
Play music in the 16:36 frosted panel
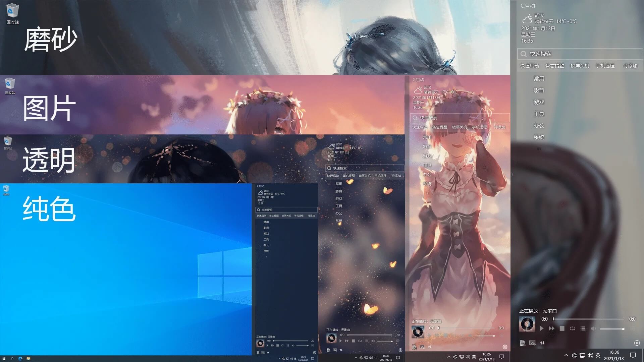tap(541, 328)
